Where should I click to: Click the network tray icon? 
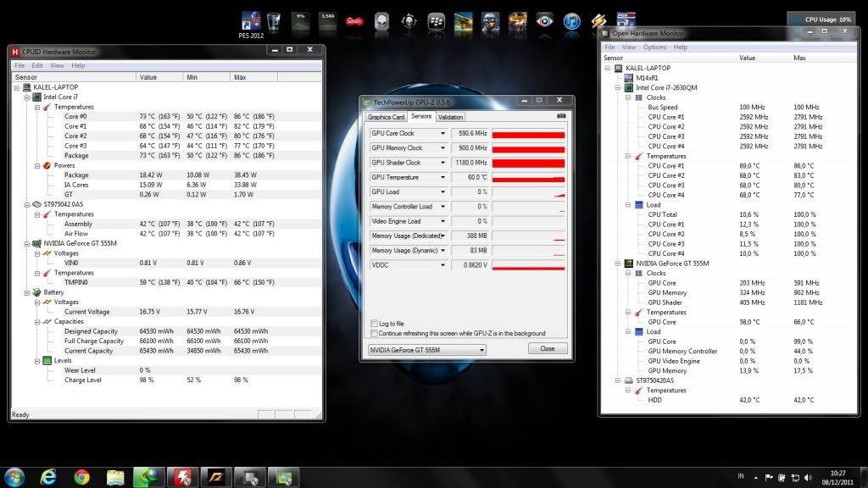[795, 478]
